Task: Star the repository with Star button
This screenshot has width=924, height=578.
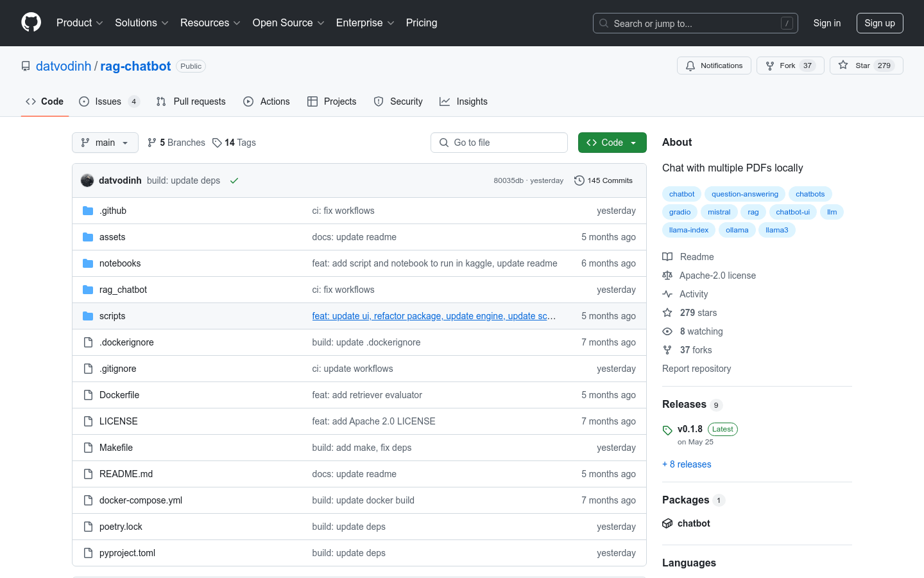Action: (x=866, y=66)
